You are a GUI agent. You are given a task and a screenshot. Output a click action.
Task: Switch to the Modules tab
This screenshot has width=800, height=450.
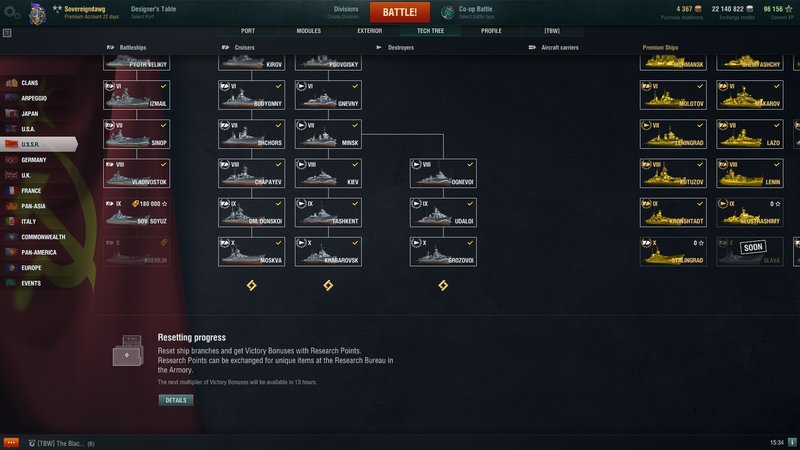(x=309, y=31)
